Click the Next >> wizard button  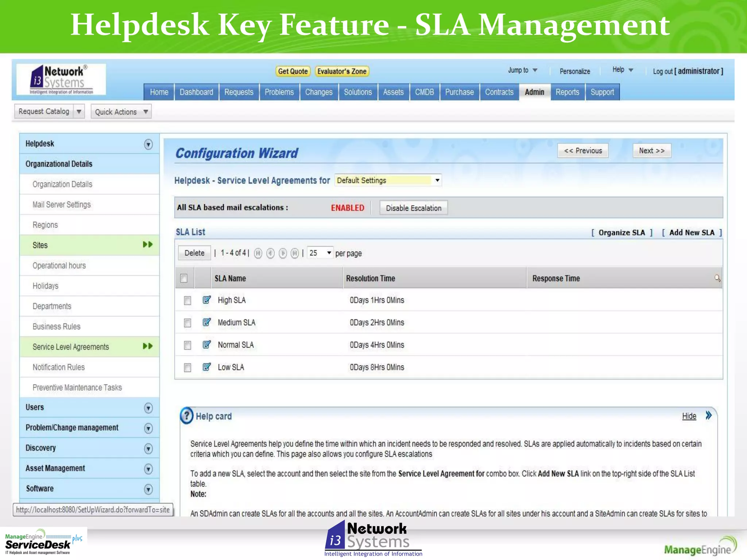click(x=652, y=151)
